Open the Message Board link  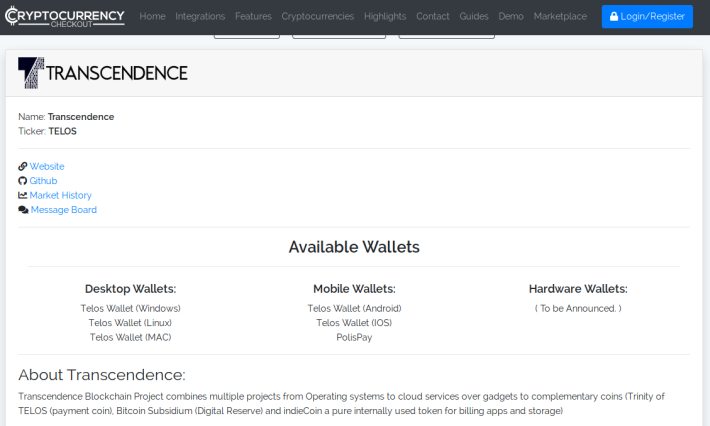[64, 210]
